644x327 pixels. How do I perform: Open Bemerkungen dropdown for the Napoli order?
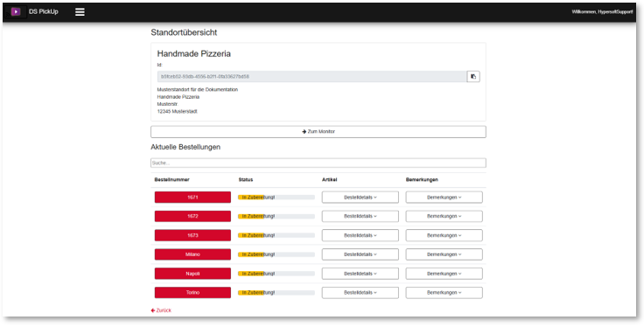(x=444, y=274)
